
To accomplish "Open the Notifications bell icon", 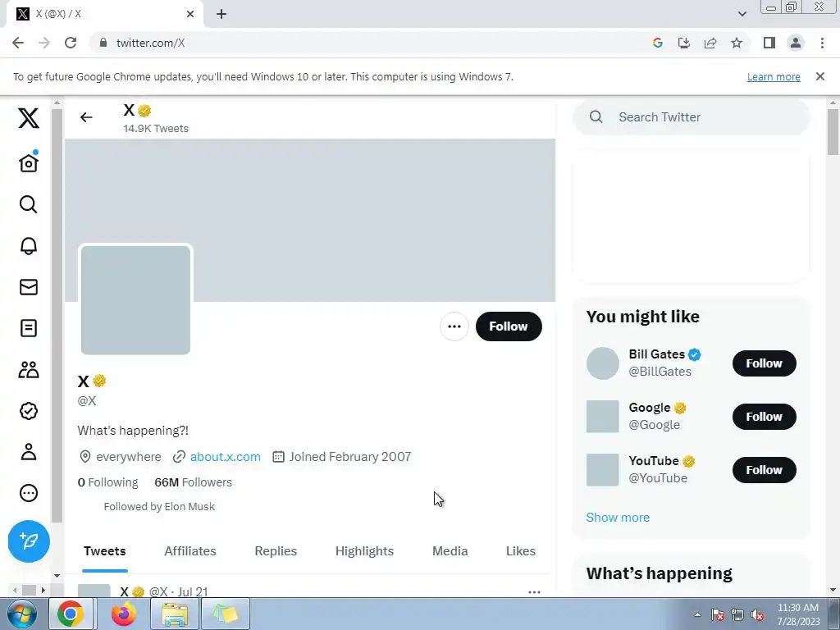I will tap(29, 245).
